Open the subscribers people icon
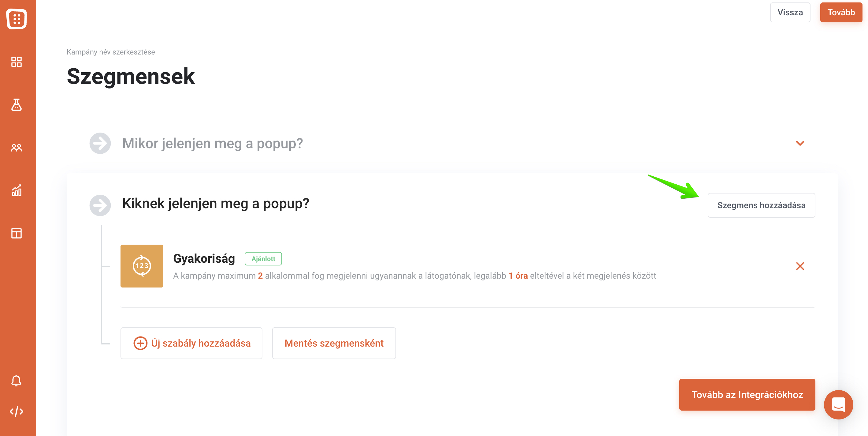The width and height of the screenshot is (868, 436). 17,148
